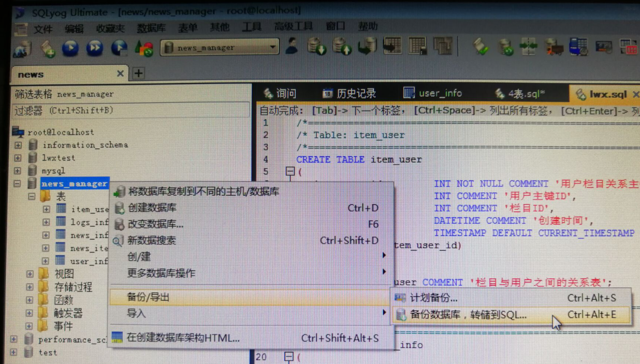The width and height of the screenshot is (640, 364).
Task: Click SQLyog application icon in title bar
Action: click(x=20, y=12)
